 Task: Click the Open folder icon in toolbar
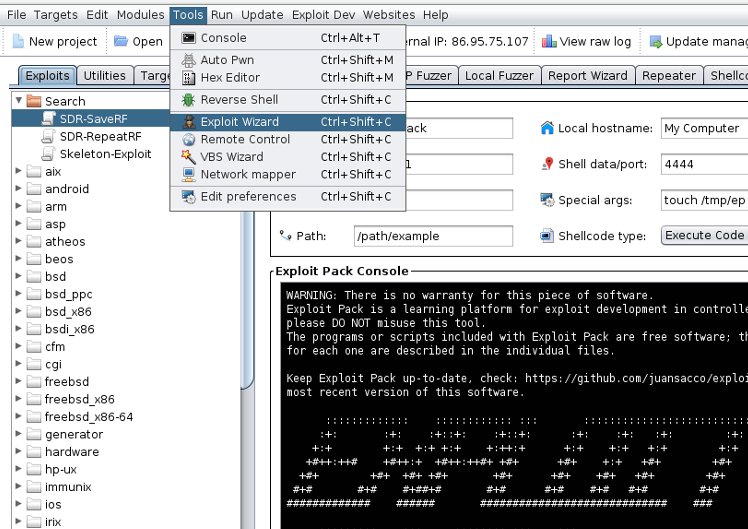click(121, 41)
